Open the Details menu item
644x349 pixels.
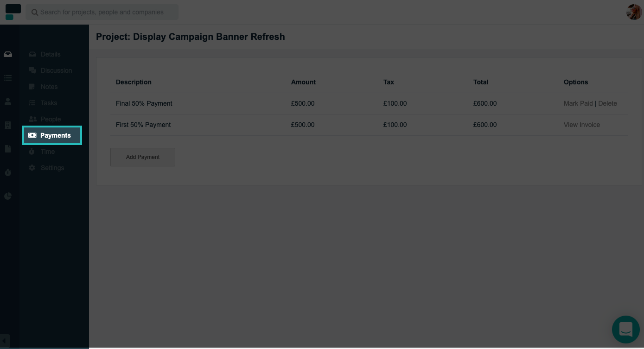click(51, 54)
